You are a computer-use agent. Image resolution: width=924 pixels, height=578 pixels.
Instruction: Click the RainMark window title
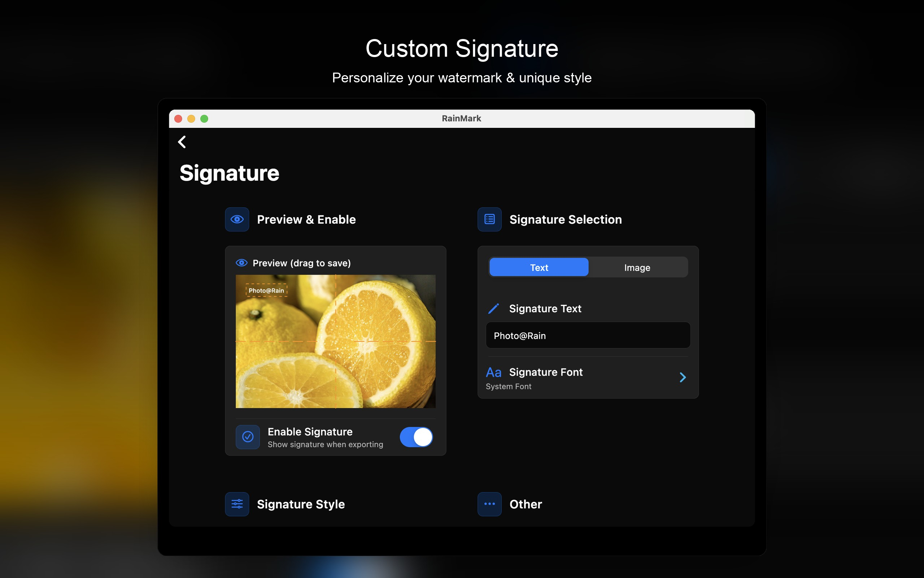(x=461, y=118)
